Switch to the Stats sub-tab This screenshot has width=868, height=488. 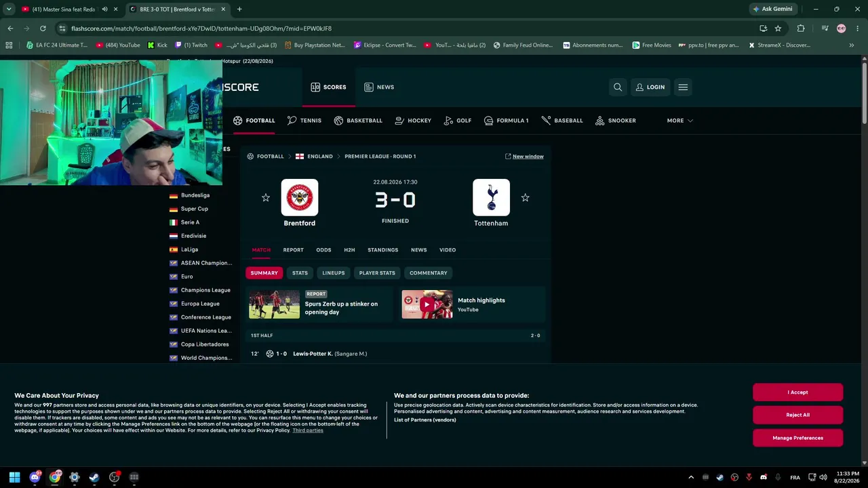click(300, 273)
